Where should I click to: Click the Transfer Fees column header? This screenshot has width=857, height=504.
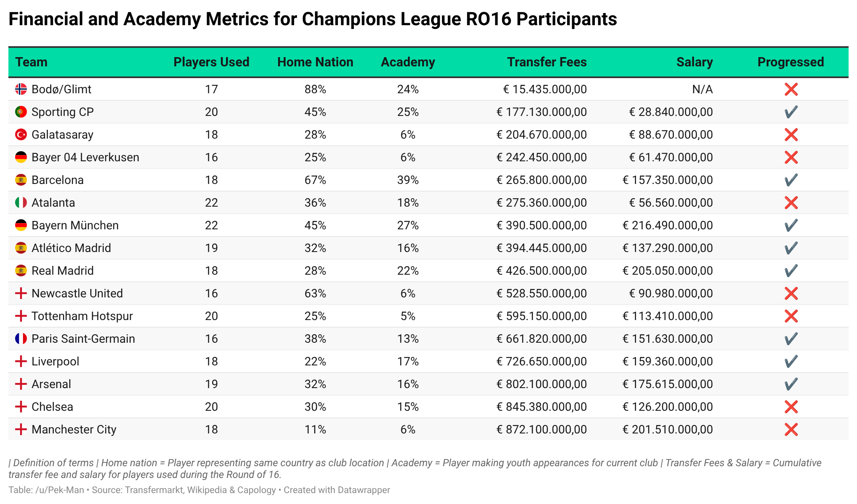pos(547,62)
